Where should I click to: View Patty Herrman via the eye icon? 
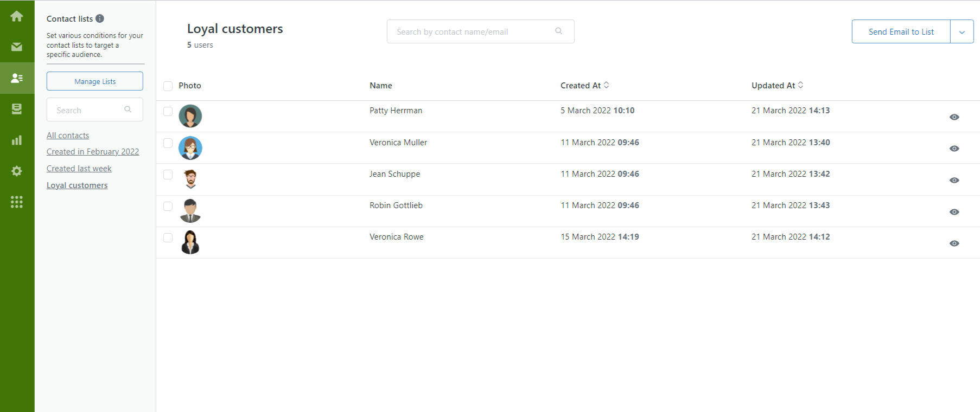click(x=954, y=117)
